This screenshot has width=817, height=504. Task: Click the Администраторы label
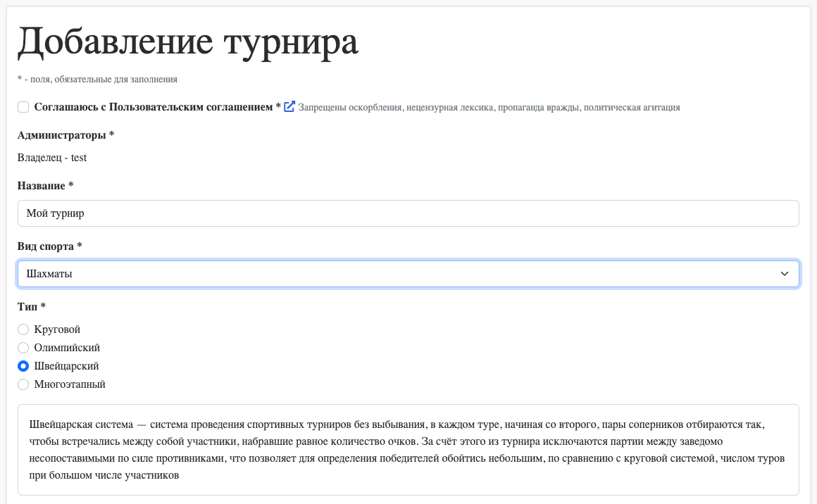point(66,134)
